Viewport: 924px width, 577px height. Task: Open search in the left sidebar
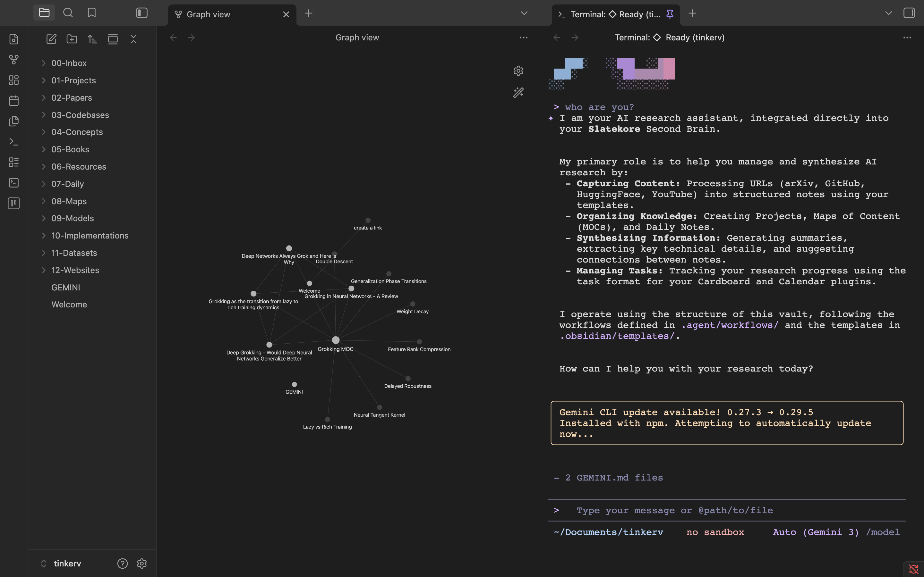point(68,13)
